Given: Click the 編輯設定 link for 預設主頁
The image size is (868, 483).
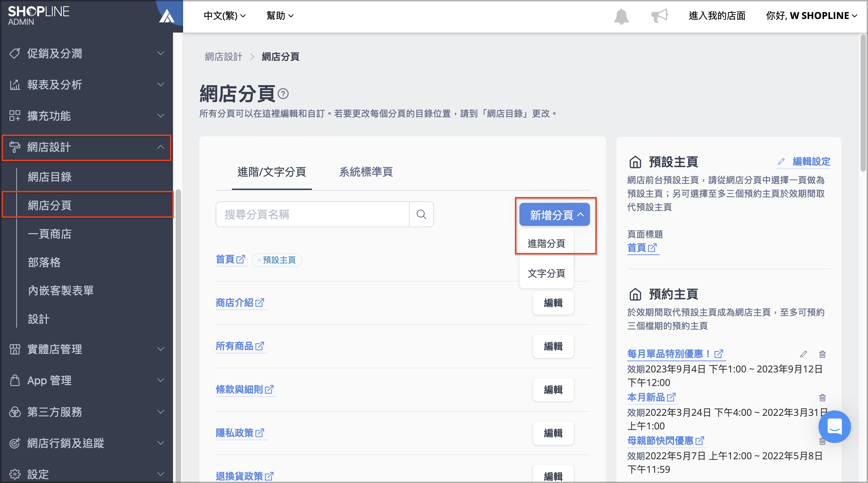Looking at the screenshot, I should click(804, 161).
